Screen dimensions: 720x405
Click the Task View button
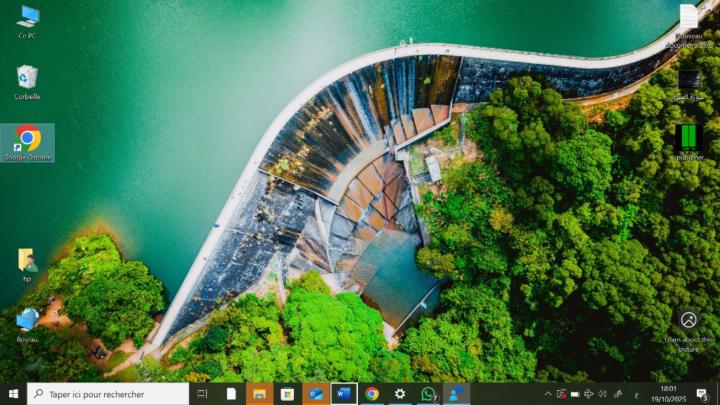pyautogui.click(x=202, y=394)
